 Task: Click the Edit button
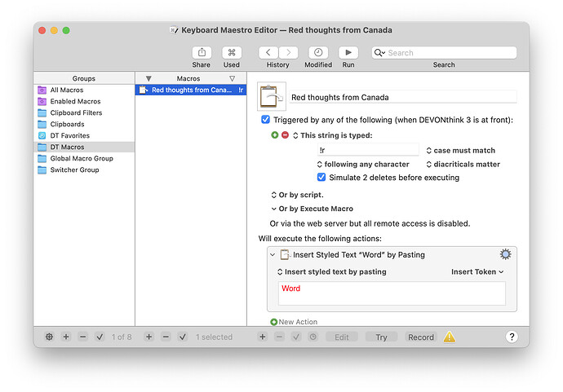[x=342, y=337]
